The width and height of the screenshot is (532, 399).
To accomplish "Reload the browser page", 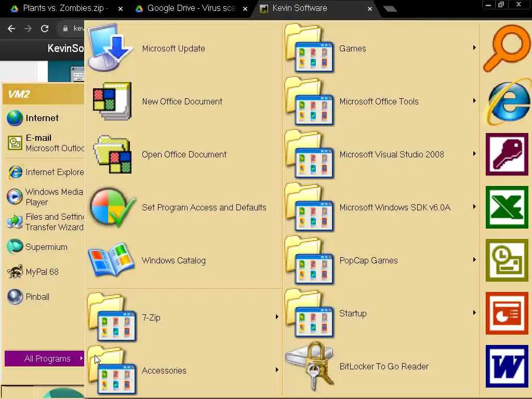I will pyautogui.click(x=45, y=29).
